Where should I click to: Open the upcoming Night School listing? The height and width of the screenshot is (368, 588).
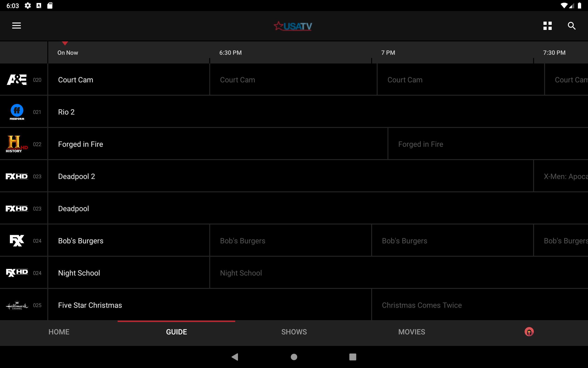click(x=399, y=273)
